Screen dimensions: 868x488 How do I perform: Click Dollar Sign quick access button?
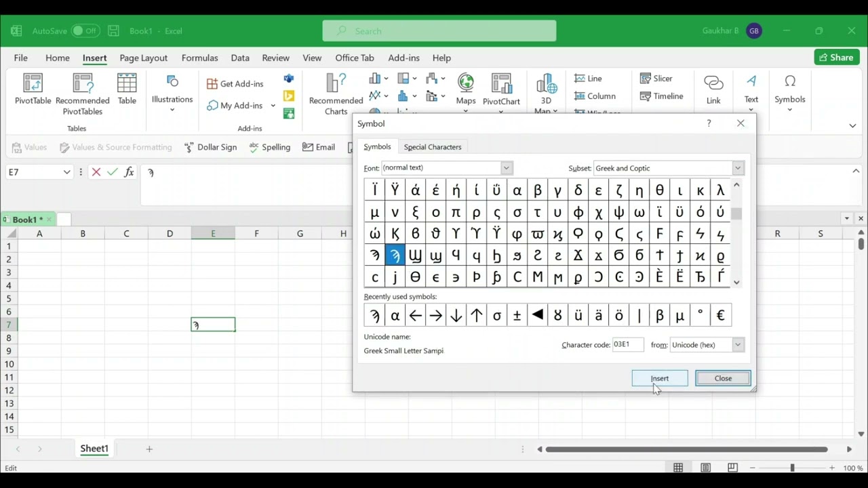211,147
